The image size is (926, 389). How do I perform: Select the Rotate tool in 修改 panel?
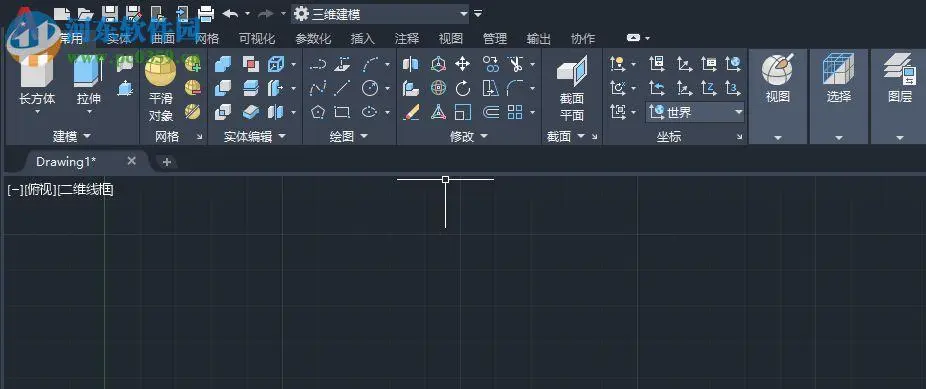462,89
